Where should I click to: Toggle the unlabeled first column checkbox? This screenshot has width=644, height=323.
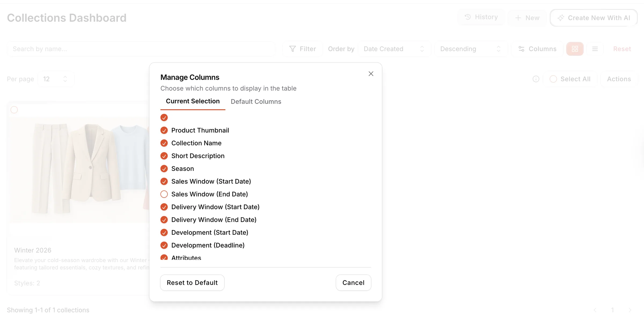[164, 118]
